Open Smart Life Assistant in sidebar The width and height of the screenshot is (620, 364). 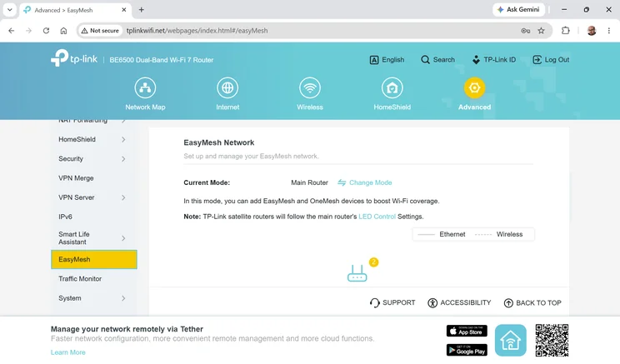[x=74, y=238]
